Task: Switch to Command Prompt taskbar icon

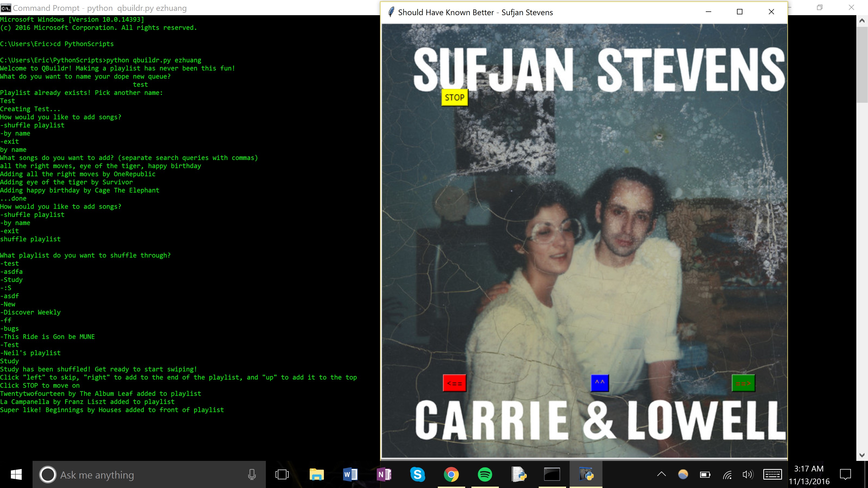Action: (552, 474)
